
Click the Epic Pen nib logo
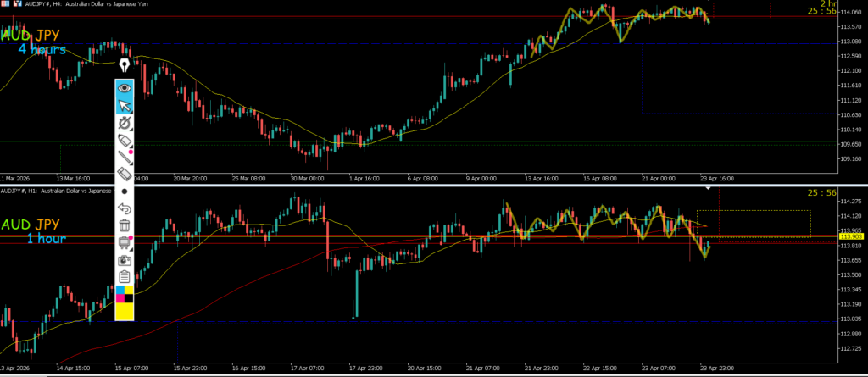pos(125,66)
